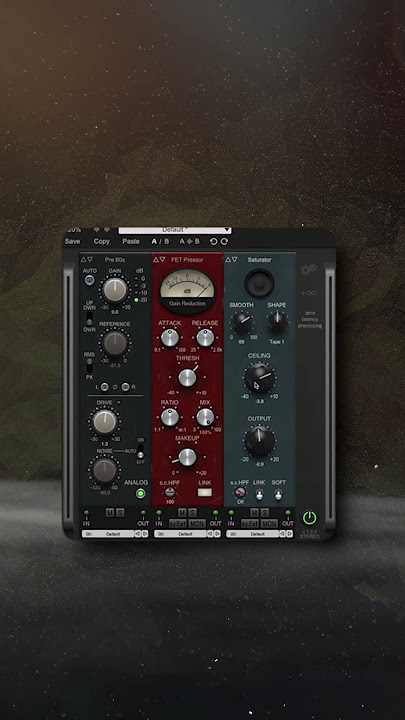Select the 0 dB LED option
The height and width of the screenshot is (720, 405).
(136, 279)
